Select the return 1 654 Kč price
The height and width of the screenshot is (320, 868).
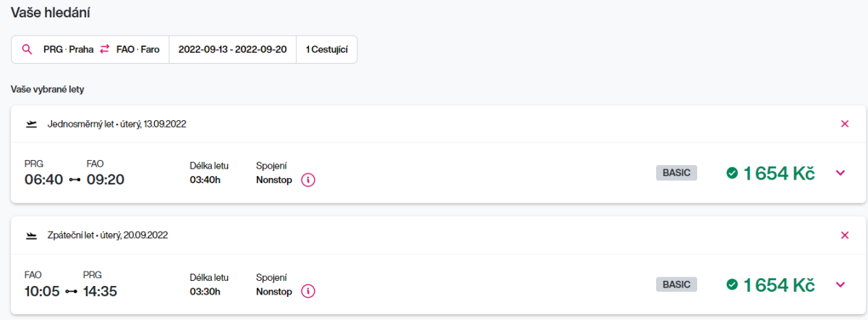[779, 285]
